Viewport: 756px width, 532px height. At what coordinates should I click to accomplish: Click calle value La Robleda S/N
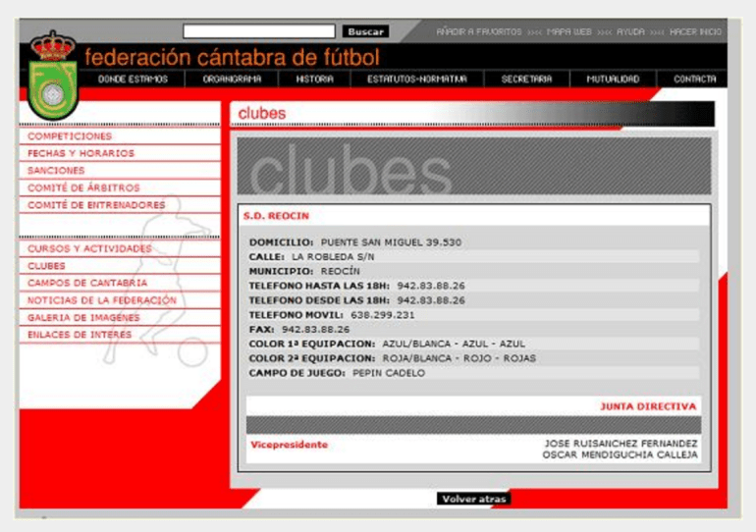[x=333, y=257]
